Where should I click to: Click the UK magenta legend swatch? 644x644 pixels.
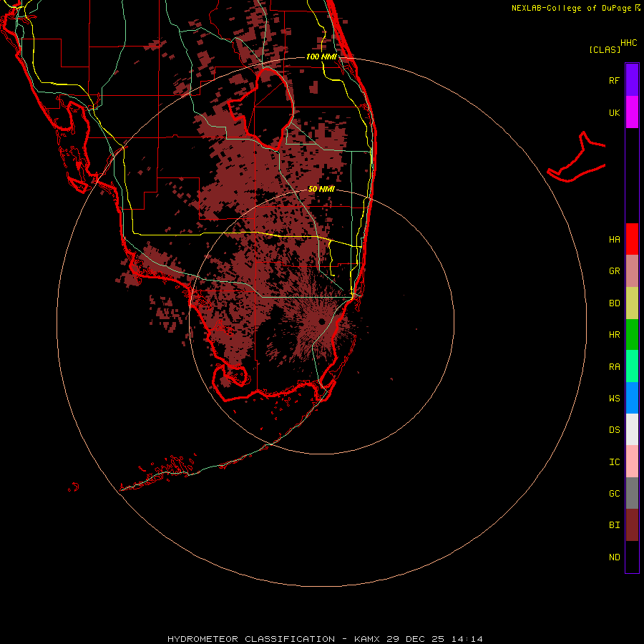[632, 112]
